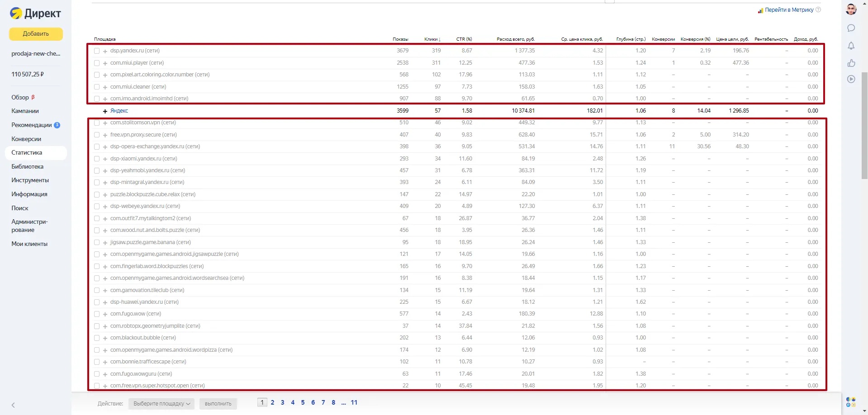Expand the com.miui.cleaner row details
Screen dimensions: 868x415
(x=105, y=87)
